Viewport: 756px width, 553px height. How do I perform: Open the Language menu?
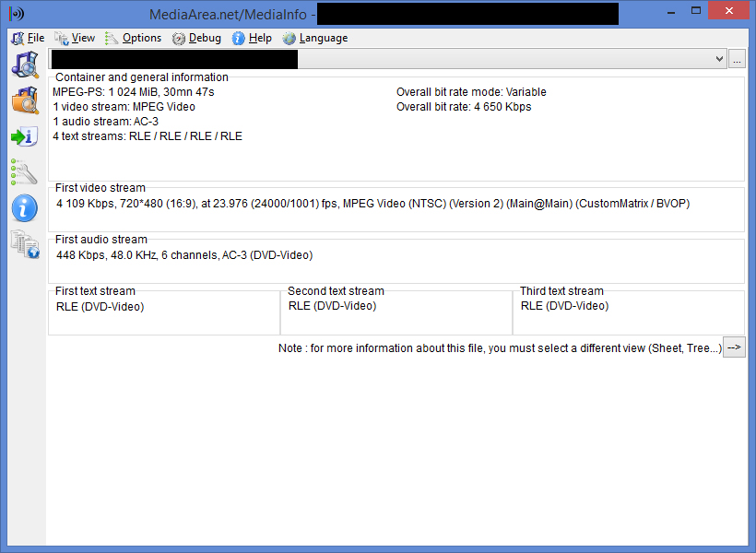point(315,38)
